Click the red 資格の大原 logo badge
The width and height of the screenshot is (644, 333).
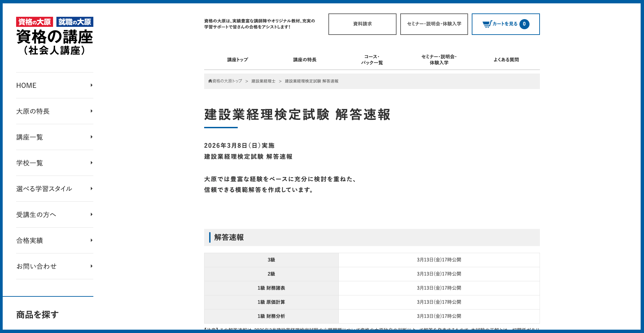[x=34, y=22]
